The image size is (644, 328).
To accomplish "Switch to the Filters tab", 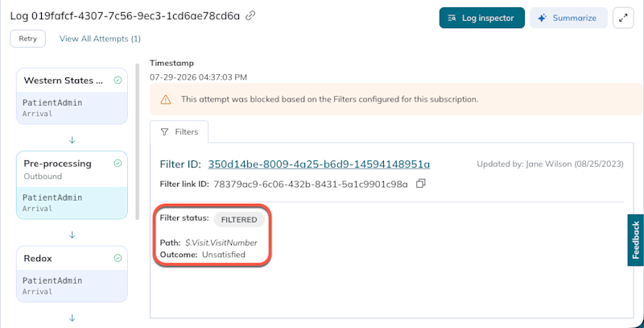I will tap(179, 132).
